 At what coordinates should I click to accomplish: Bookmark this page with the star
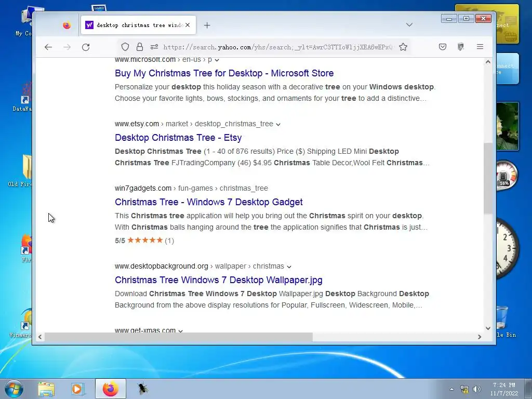click(x=403, y=47)
